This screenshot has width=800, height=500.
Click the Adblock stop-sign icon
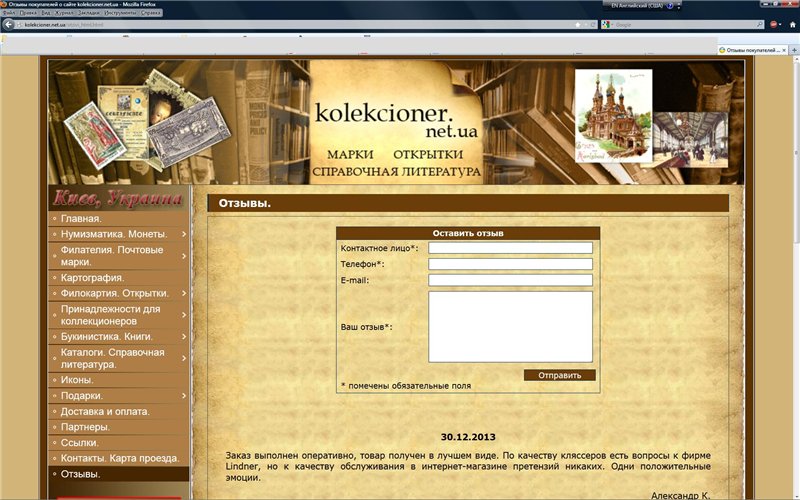pos(773,24)
